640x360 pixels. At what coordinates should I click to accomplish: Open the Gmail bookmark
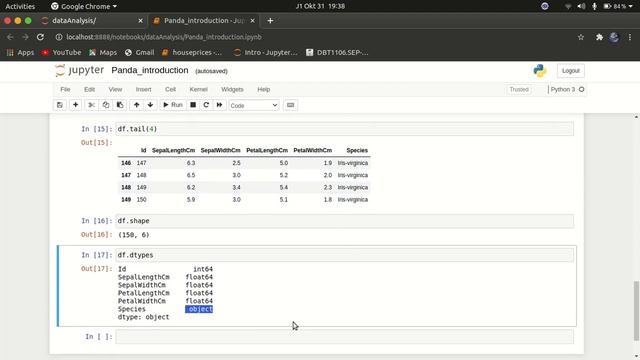(x=140, y=52)
